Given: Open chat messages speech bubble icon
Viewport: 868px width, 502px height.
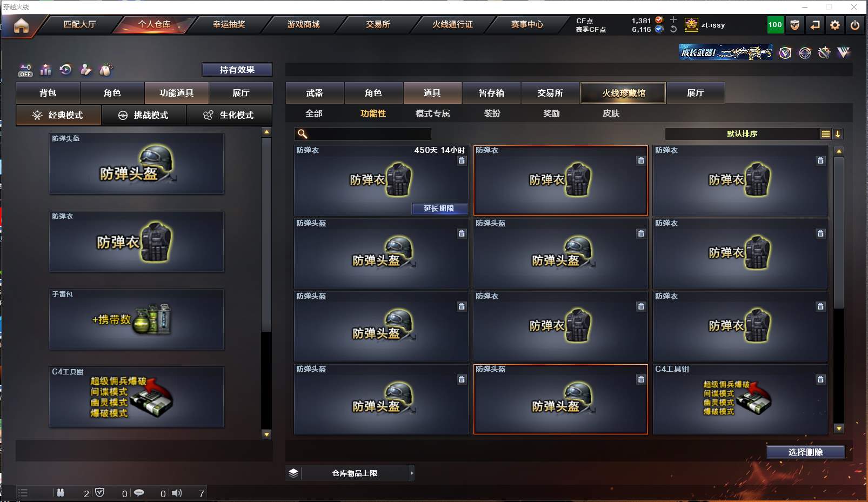Looking at the screenshot, I should 139,493.
